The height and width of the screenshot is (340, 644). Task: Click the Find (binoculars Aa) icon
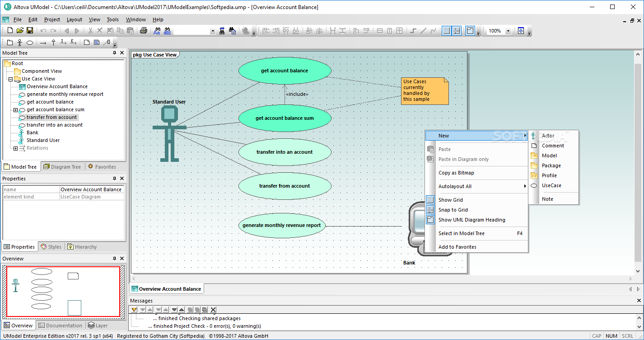tap(157, 31)
